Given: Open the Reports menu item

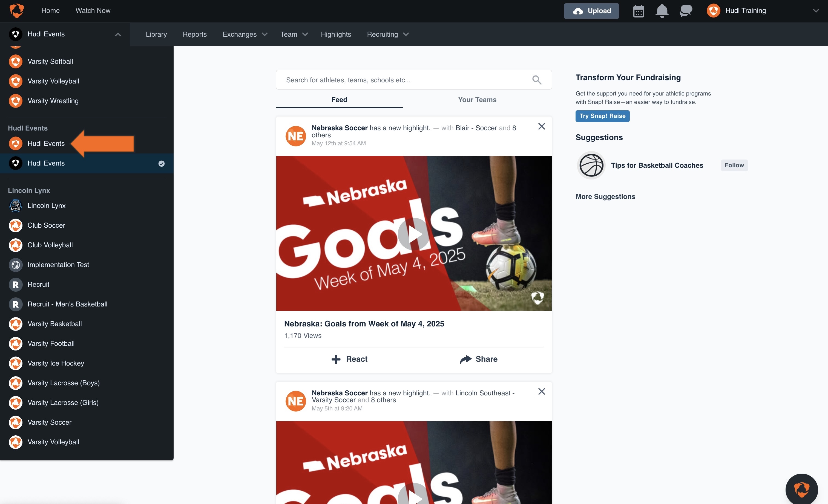Looking at the screenshot, I should [x=195, y=34].
